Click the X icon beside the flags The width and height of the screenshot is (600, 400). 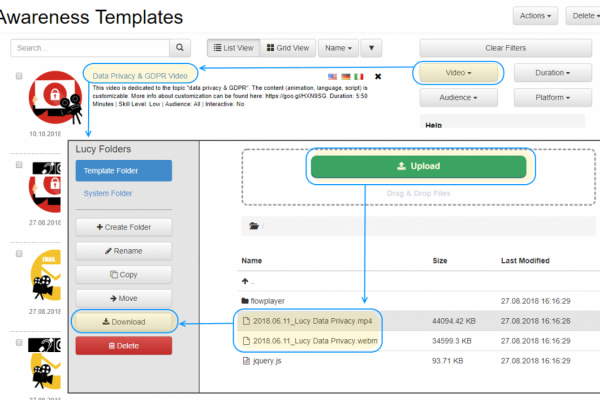tap(378, 76)
